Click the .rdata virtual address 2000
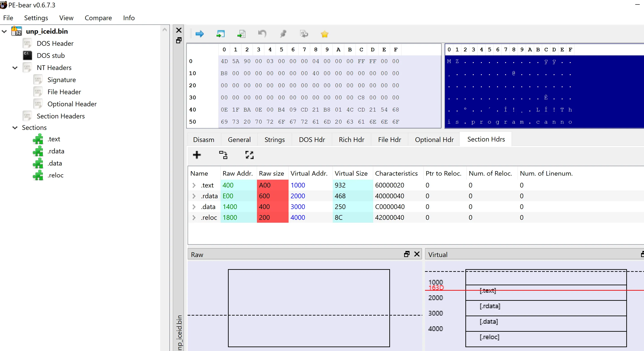 coord(310,196)
